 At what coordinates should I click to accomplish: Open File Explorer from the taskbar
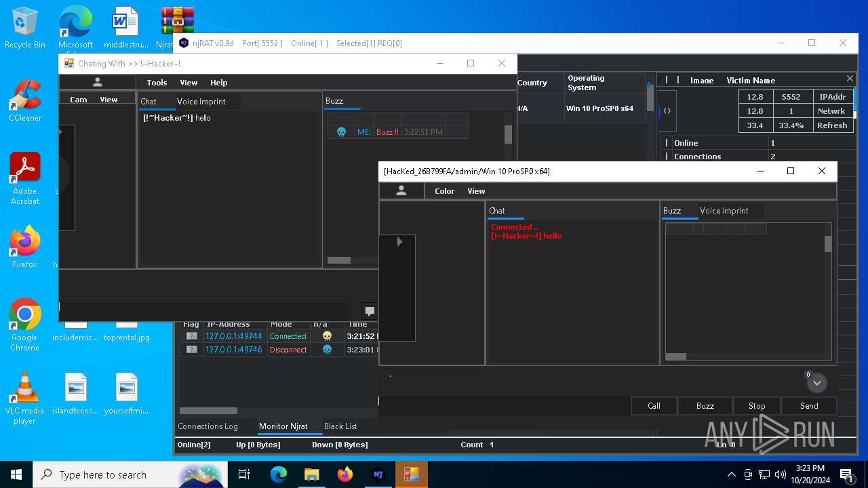311,474
